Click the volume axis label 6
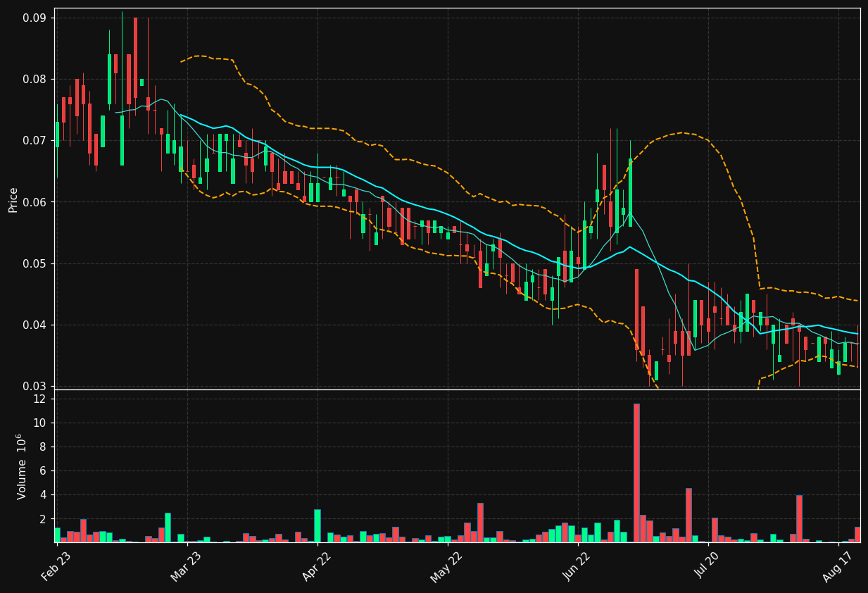Screen dimensions: 868x593 [x=44, y=470]
